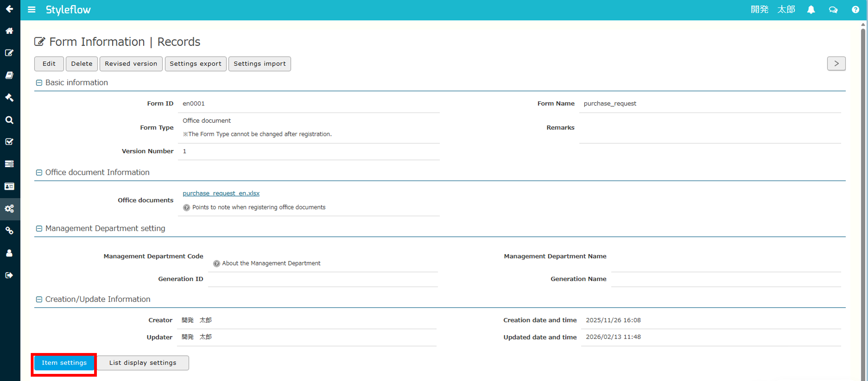Click the Delete button

coord(81,64)
